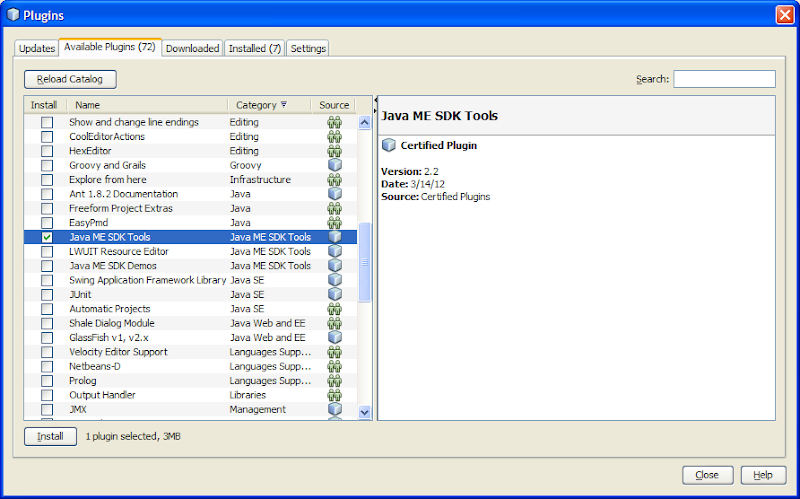Click source icon of Explore from here
800x499 pixels.
pos(334,180)
